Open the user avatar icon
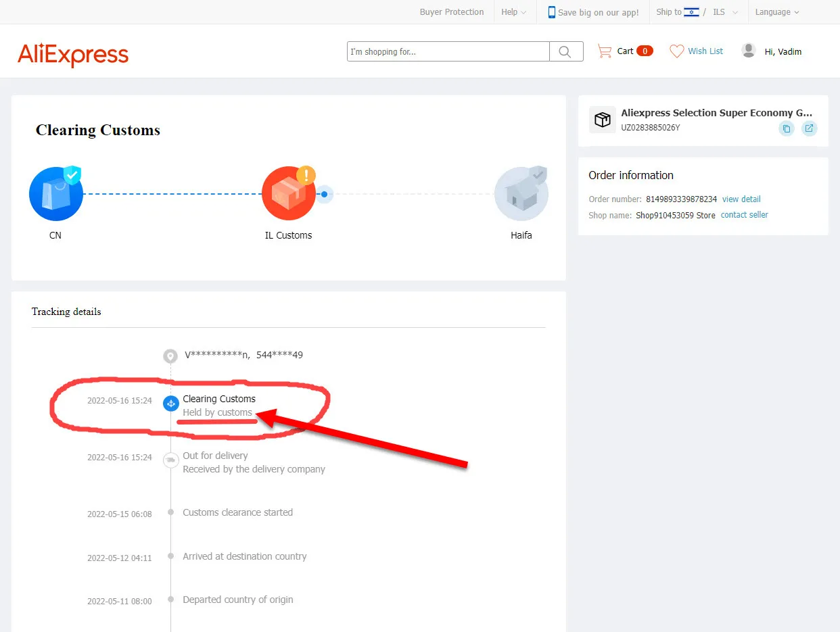Image resolution: width=840 pixels, height=632 pixels. tap(748, 51)
